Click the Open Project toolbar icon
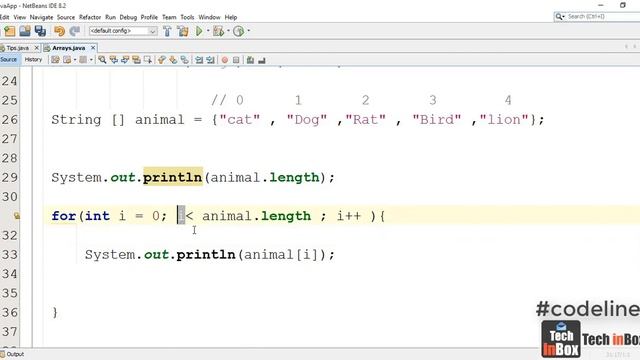 tap(25, 31)
